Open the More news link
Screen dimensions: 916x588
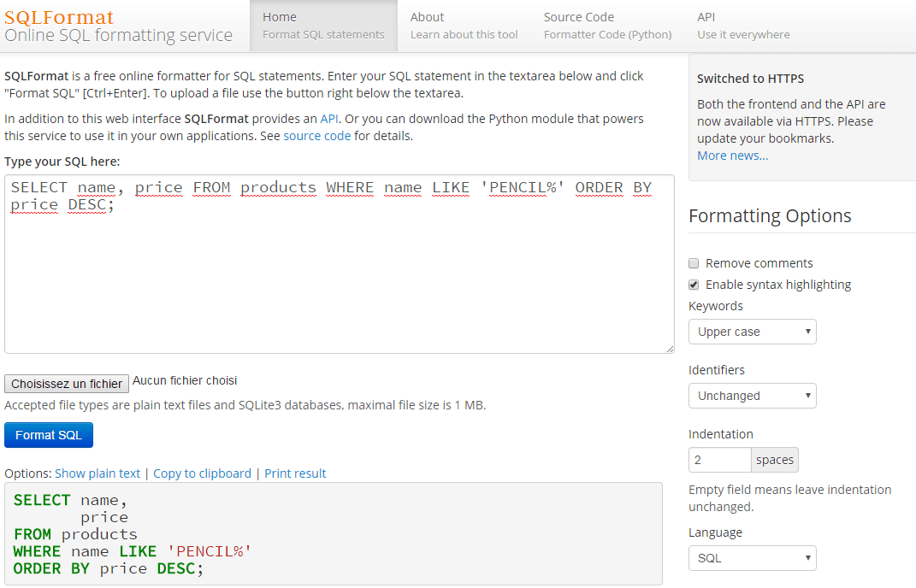point(732,156)
